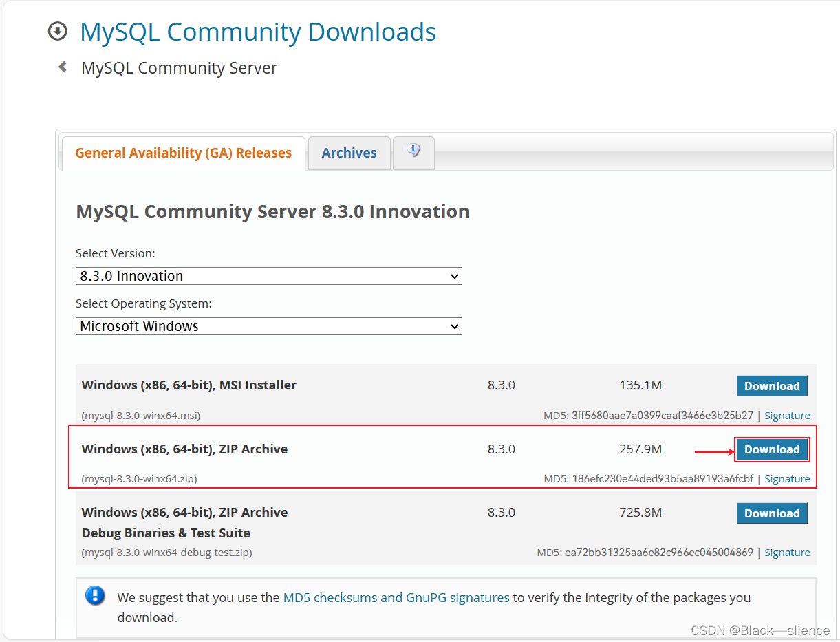840x642 pixels.
Task: Click the download circle icon beside page title
Action: click(x=58, y=31)
